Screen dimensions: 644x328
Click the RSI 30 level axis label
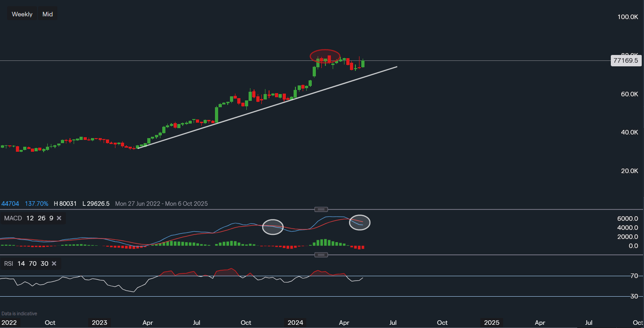tap(634, 297)
